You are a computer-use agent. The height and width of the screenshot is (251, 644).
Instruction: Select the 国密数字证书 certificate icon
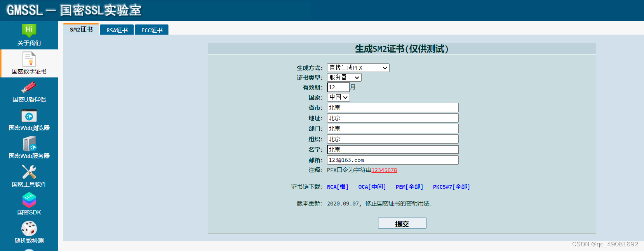[x=29, y=59]
